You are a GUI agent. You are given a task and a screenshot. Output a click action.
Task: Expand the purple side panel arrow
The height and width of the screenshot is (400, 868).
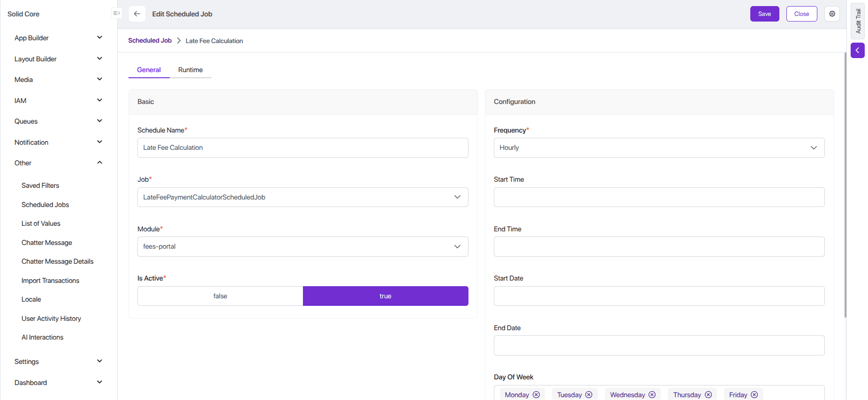pos(857,51)
